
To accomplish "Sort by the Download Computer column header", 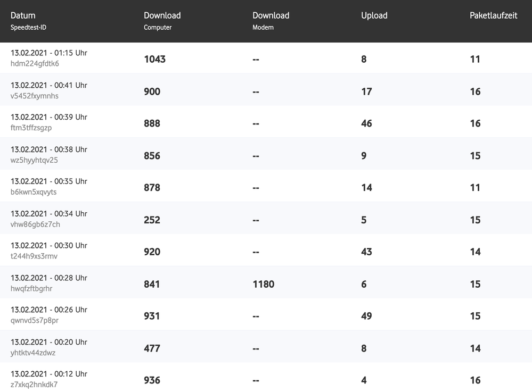I will click(162, 15).
